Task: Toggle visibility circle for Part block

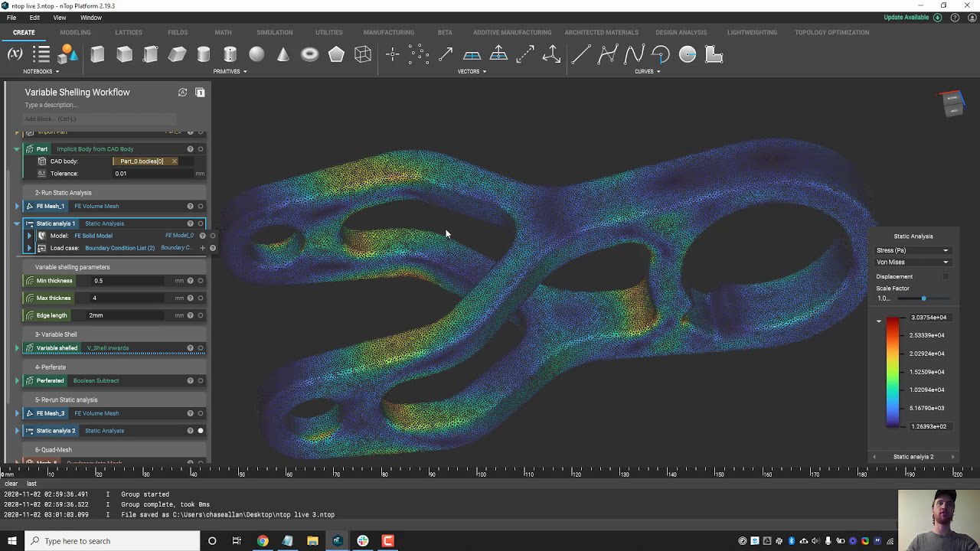Action: point(201,149)
